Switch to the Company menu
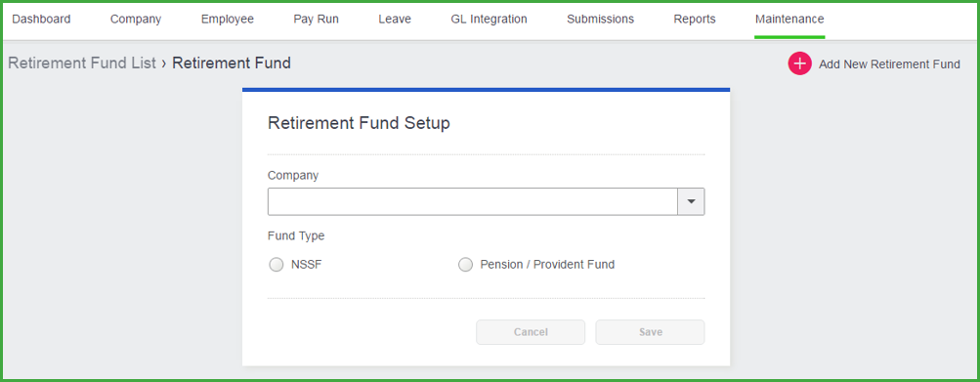The image size is (980, 382). click(136, 20)
